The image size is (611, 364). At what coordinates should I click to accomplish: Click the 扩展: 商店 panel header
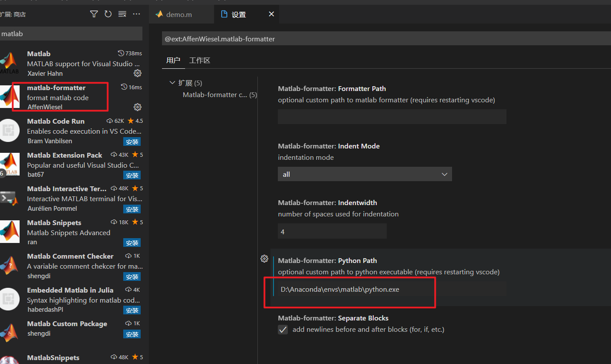pos(13,14)
